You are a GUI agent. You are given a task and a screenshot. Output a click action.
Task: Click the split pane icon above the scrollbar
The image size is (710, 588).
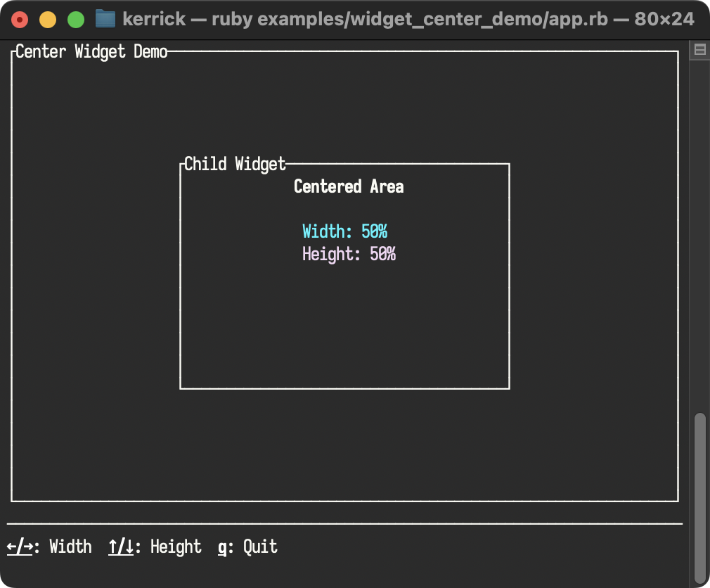point(699,49)
